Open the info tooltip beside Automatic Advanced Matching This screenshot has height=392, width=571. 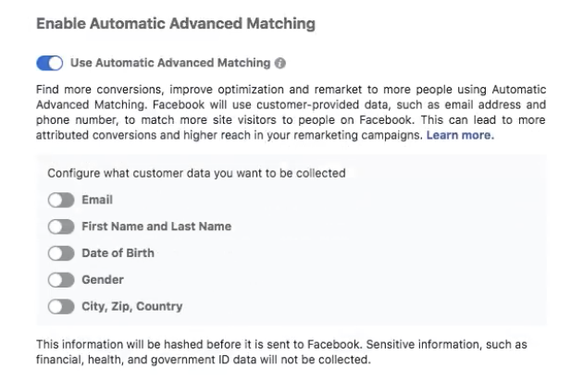pos(280,63)
